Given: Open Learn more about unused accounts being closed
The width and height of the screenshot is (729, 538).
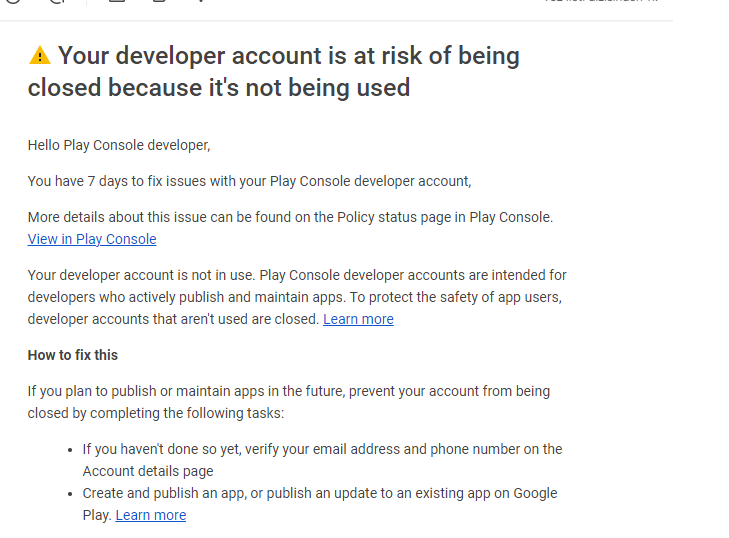Looking at the screenshot, I should coord(358,319).
